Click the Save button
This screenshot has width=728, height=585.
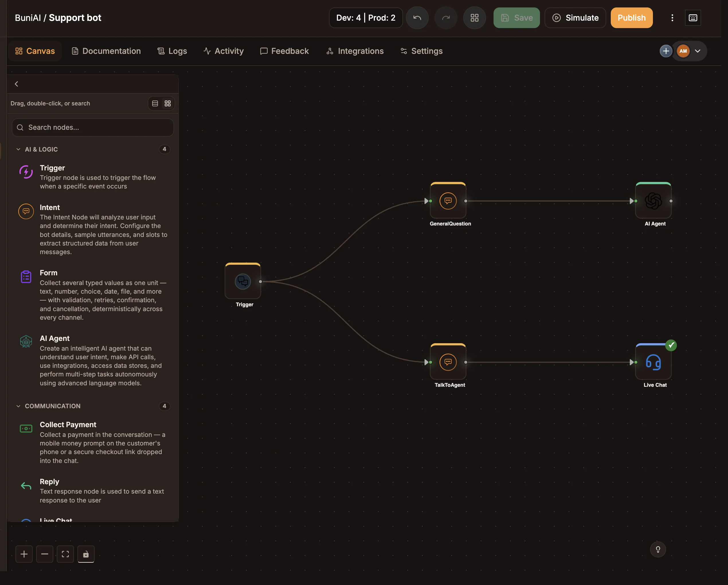click(516, 18)
